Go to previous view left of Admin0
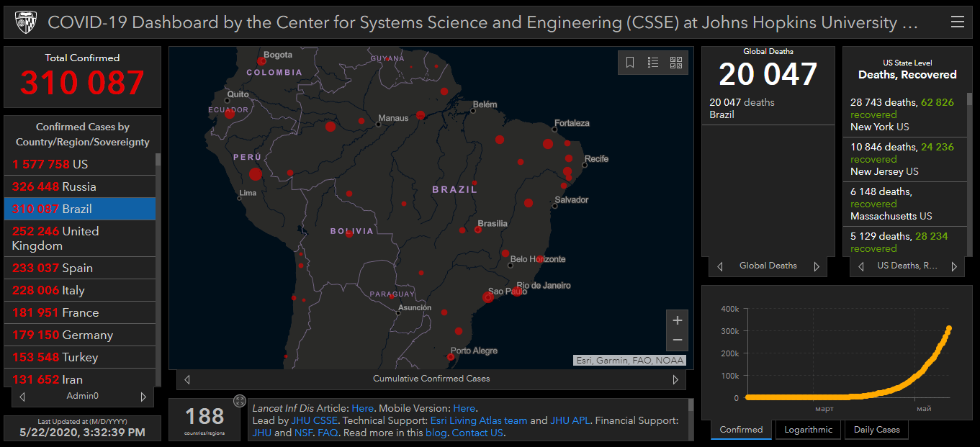This screenshot has height=447, width=980. pyautogui.click(x=22, y=397)
